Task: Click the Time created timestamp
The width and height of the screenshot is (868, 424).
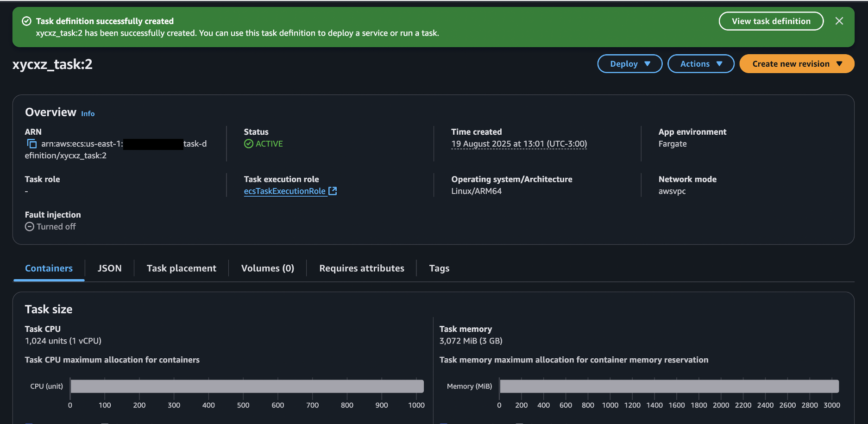Action: 519,144
